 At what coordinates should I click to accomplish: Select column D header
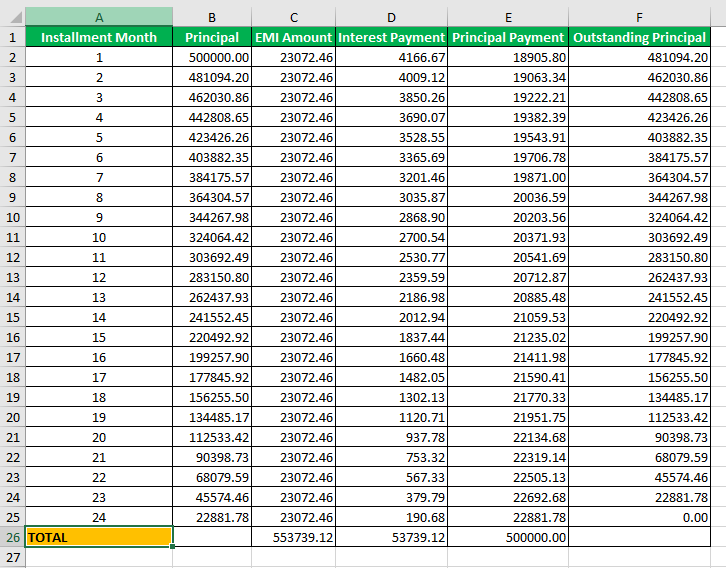tap(392, 17)
